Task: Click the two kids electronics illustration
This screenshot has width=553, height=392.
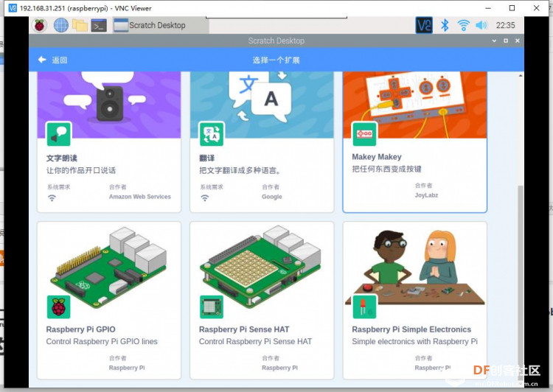Action: point(414,267)
